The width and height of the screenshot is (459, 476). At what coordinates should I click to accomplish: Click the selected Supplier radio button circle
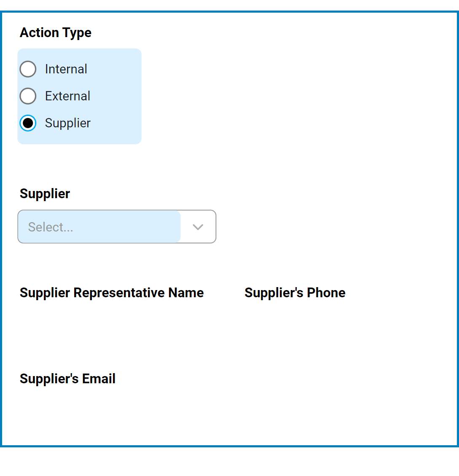tap(28, 123)
